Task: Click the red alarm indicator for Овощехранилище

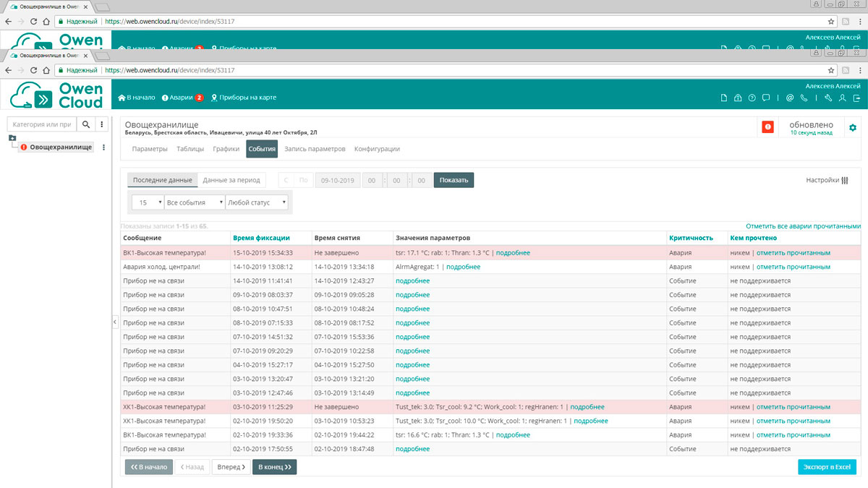Action: (x=767, y=127)
